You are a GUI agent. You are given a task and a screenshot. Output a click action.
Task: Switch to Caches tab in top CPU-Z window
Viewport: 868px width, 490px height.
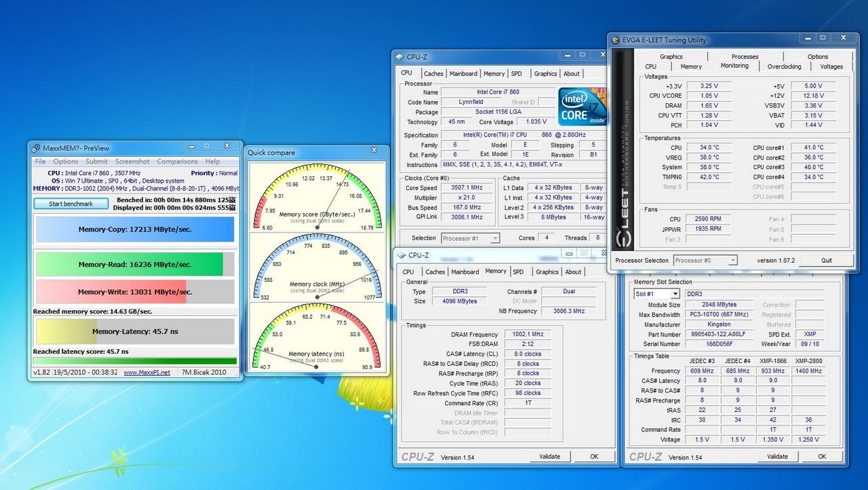tap(433, 74)
